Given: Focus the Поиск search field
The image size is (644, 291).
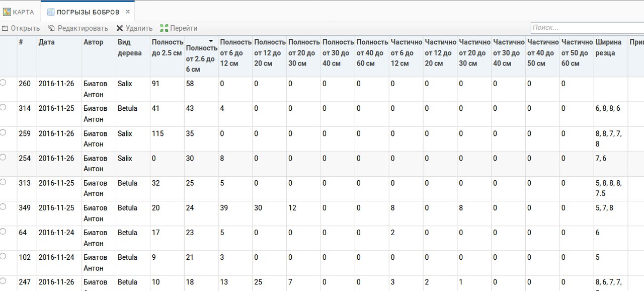Looking at the screenshot, I should coord(587,28).
